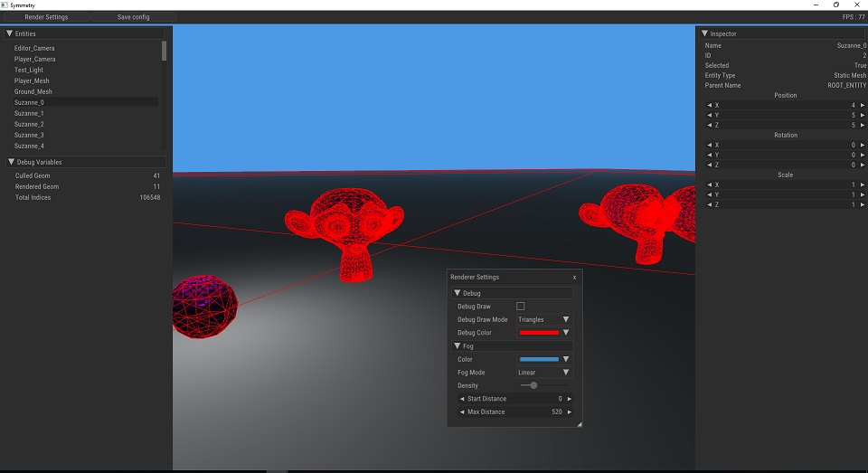Click the Total Indices debug row
Image resolution: width=868 pixels, height=473 pixels.
point(88,198)
